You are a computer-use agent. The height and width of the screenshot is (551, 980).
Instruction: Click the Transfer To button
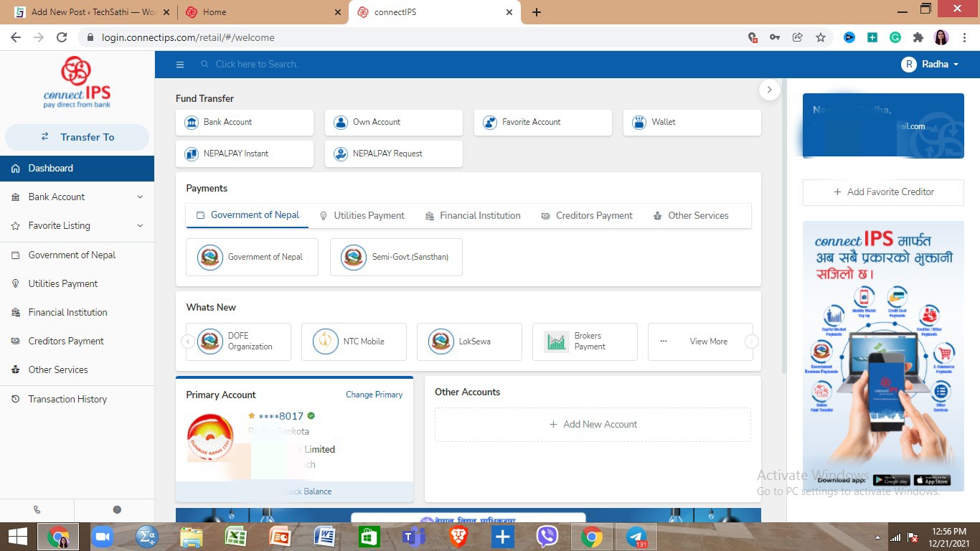click(x=77, y=137)
